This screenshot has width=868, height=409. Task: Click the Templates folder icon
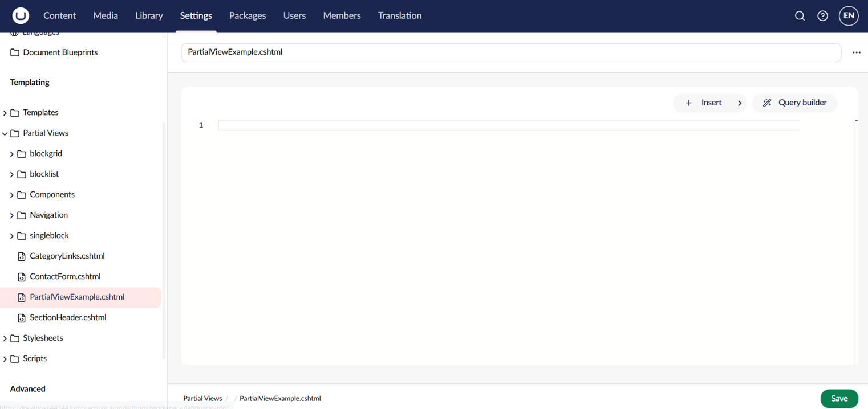(x=15, y=113)
